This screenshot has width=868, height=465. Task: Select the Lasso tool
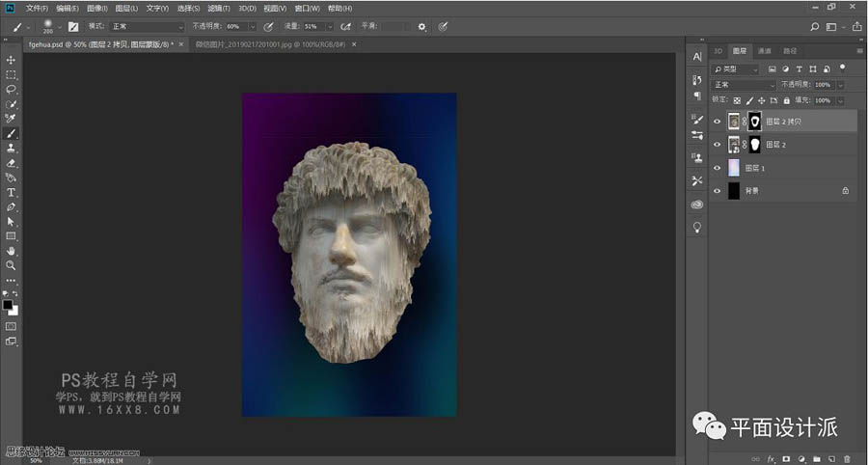12,89
